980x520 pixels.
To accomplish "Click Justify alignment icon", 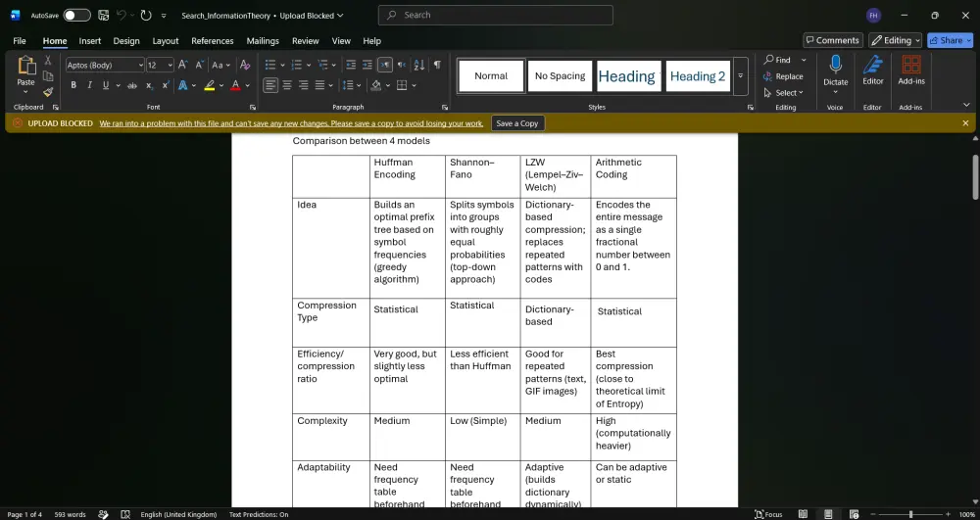I will pos(320,85).
